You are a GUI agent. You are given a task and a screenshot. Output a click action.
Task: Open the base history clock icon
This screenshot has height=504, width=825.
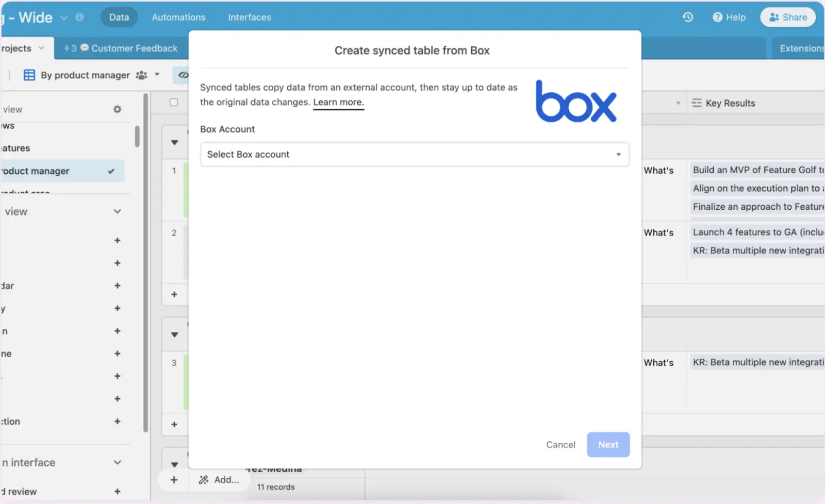[687, 17]
